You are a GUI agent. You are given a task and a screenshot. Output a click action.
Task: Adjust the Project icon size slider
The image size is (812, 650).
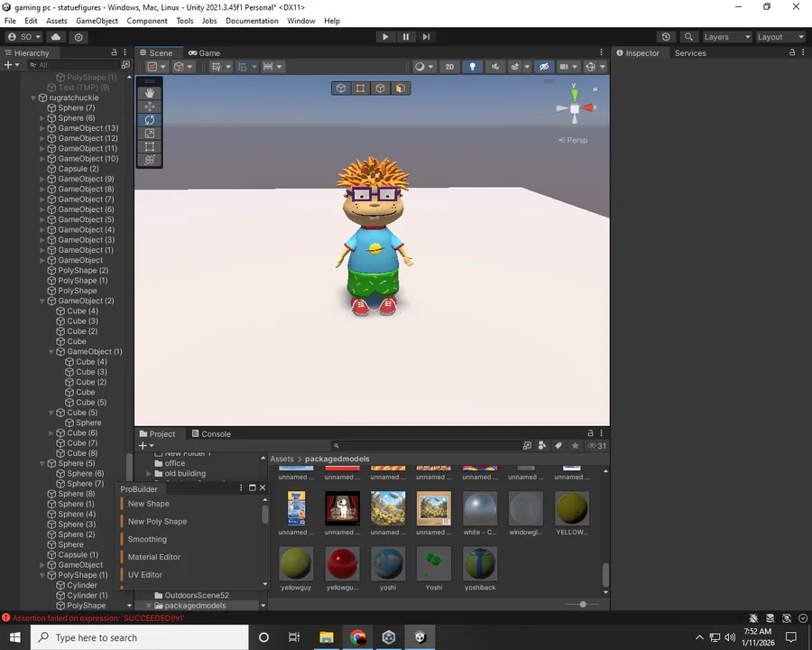coord(583,604)
